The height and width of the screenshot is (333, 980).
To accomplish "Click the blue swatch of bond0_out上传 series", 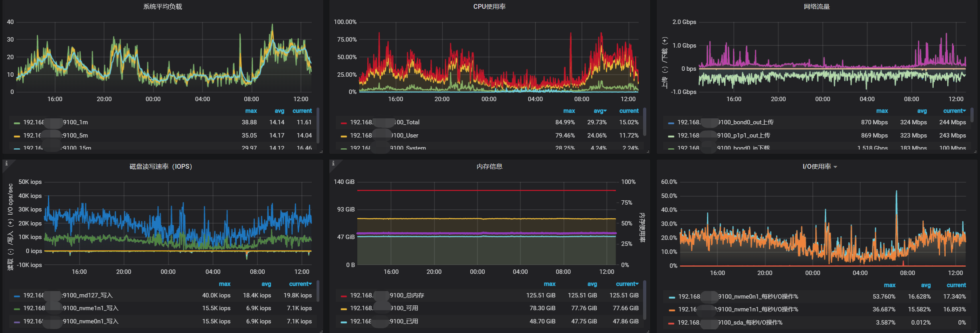I will coord(671,123).
